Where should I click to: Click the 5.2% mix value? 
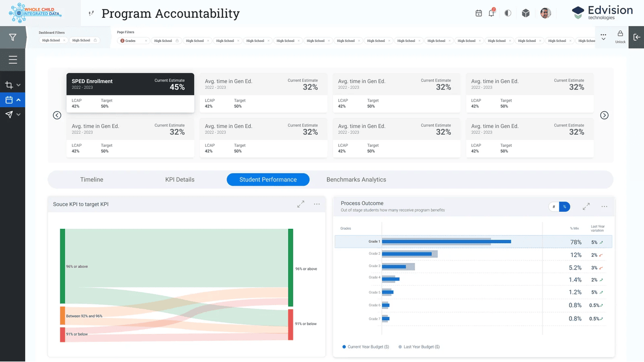point(575,268)
